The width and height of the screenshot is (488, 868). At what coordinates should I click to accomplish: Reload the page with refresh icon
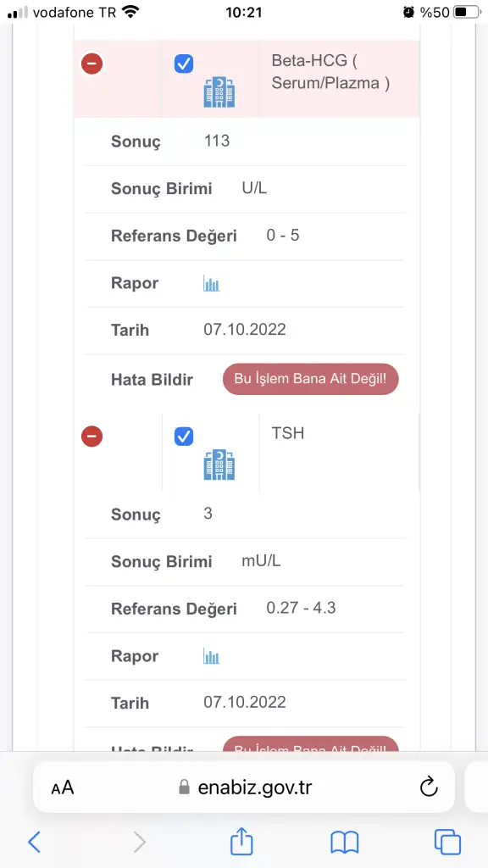point(429,787)
